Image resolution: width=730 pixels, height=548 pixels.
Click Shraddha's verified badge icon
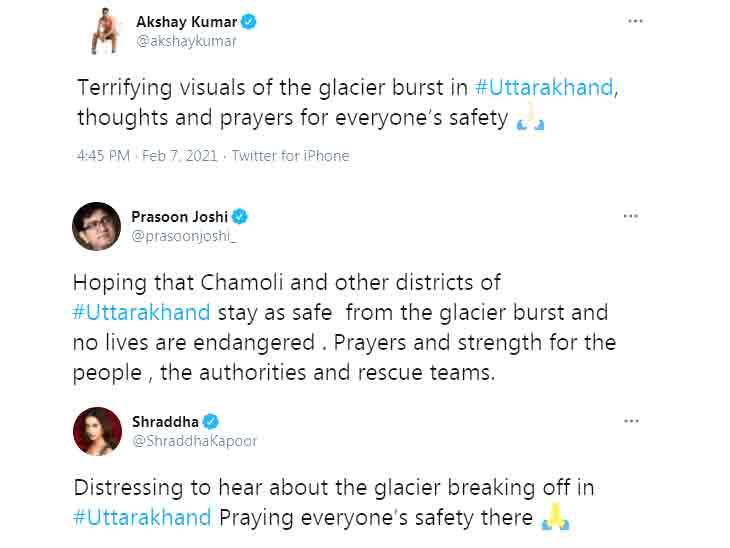(x=211, y=422)
